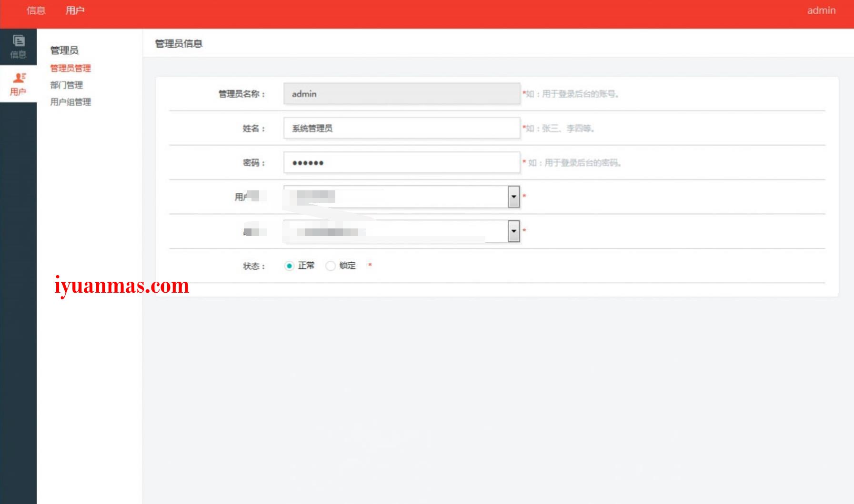854x504 pixels.
Task: Select the 锁定 status radio button
Action: point(330,266)
